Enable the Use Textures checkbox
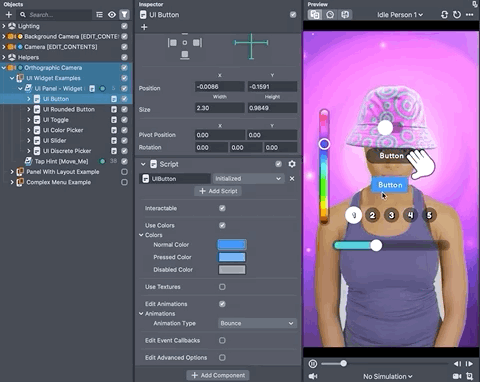The image size is (480, 382). (x=222, y=287)
